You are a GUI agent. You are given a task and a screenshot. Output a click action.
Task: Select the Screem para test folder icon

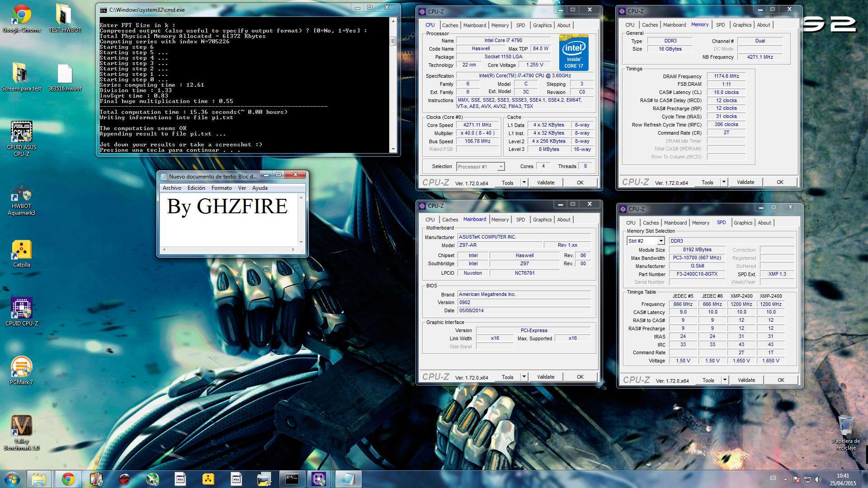[21, 77]
